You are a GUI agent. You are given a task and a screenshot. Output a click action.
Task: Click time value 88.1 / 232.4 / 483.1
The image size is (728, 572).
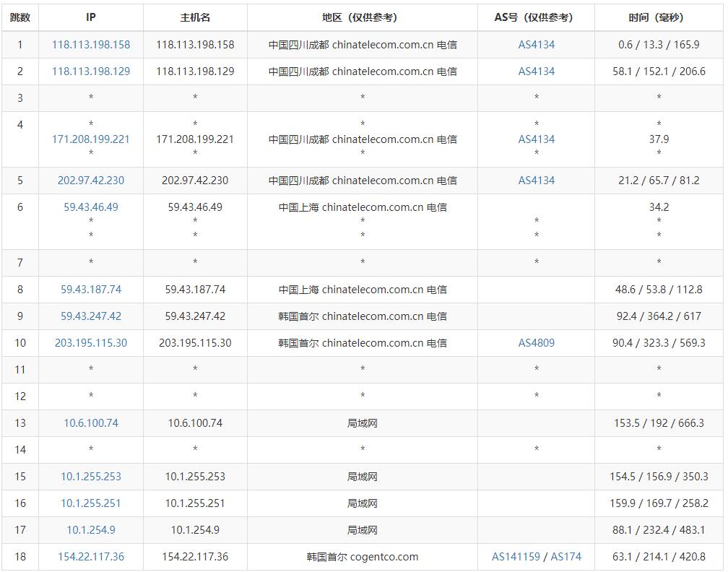[659, 530]
